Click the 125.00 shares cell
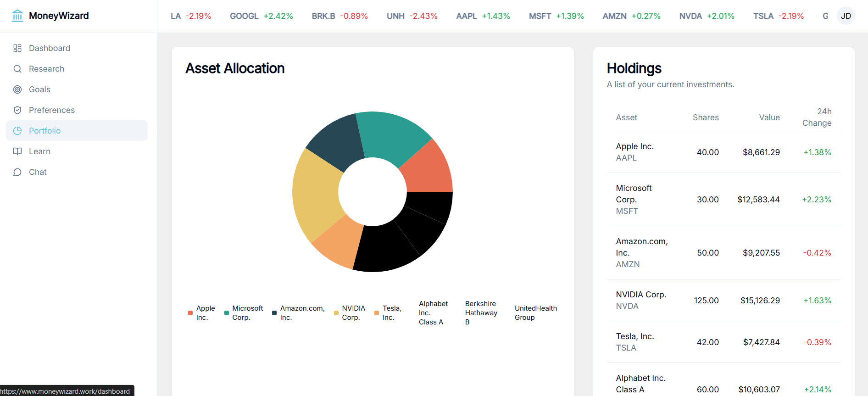The width and height of the screenshot is (868, 396). tap(706, 301)
